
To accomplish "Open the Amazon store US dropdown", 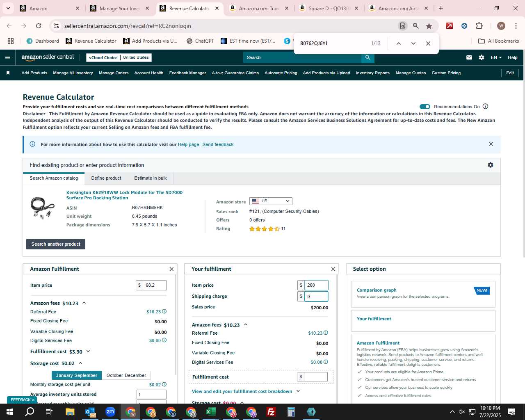I will [x=271, y=201].
